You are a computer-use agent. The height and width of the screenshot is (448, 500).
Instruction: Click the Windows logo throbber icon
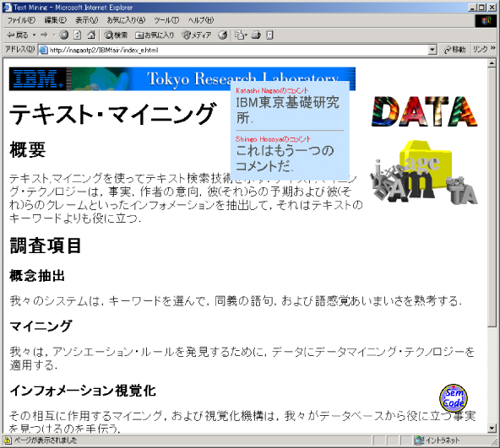486,21
